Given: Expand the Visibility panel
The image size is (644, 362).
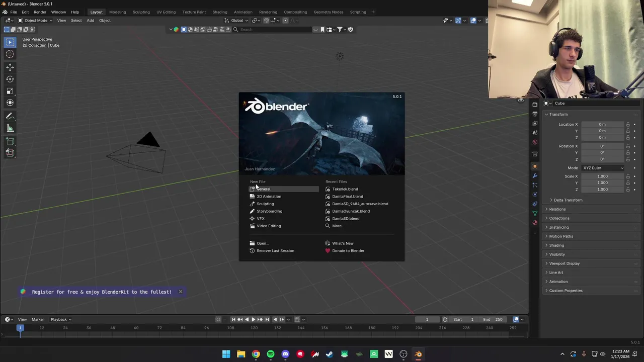Looking at the screenshot, I should [x=556, y=254].
